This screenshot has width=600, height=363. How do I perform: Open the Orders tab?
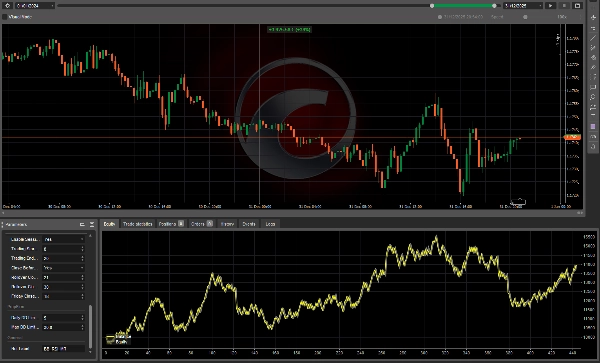coord(202,224)
